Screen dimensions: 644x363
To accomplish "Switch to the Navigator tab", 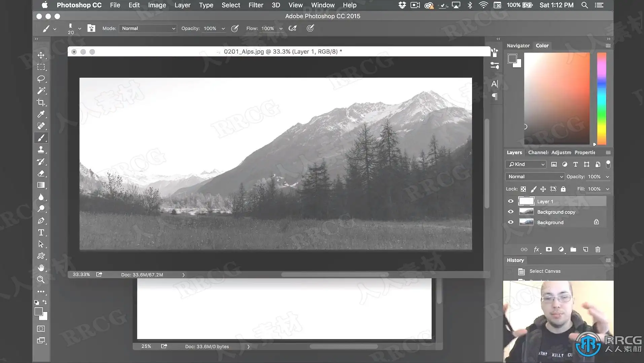I will 518,46.
